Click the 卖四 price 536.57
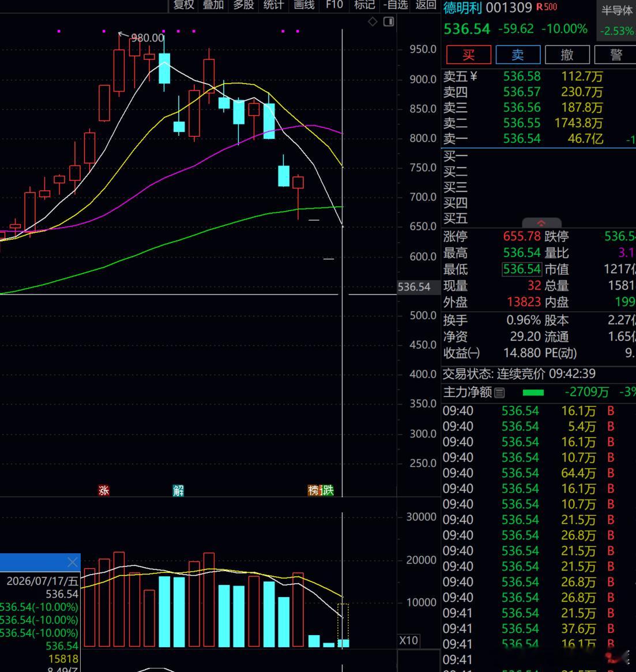The image size is (636, 672). [x=521, y=92]
